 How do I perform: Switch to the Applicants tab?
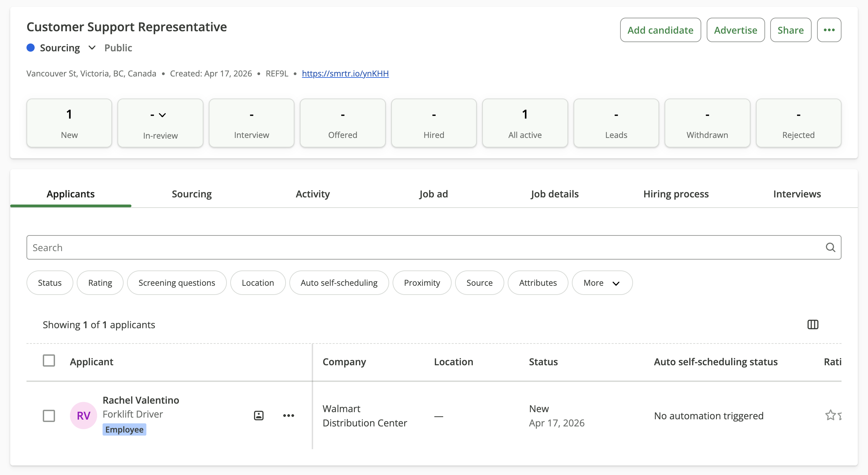[x=71, y=194]
